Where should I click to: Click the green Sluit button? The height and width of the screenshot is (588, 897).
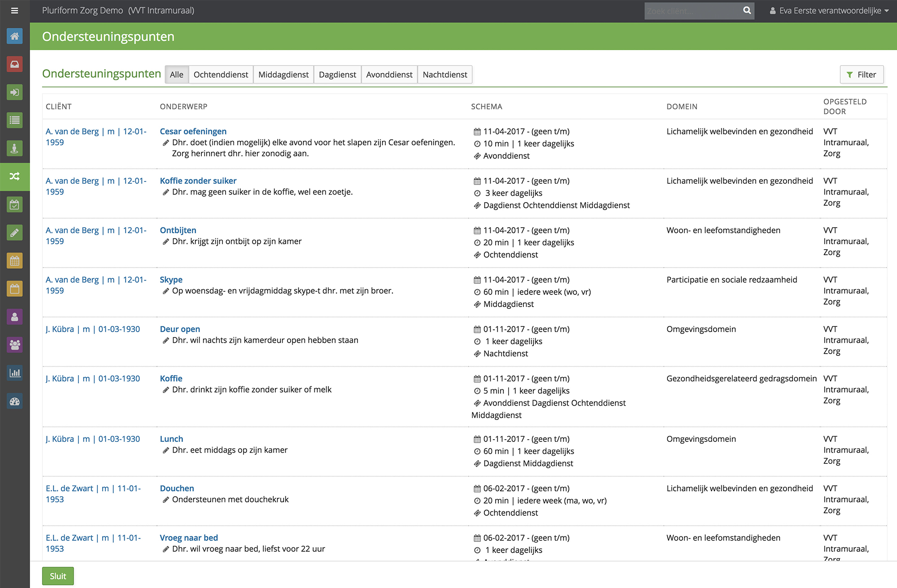(58, 576)
